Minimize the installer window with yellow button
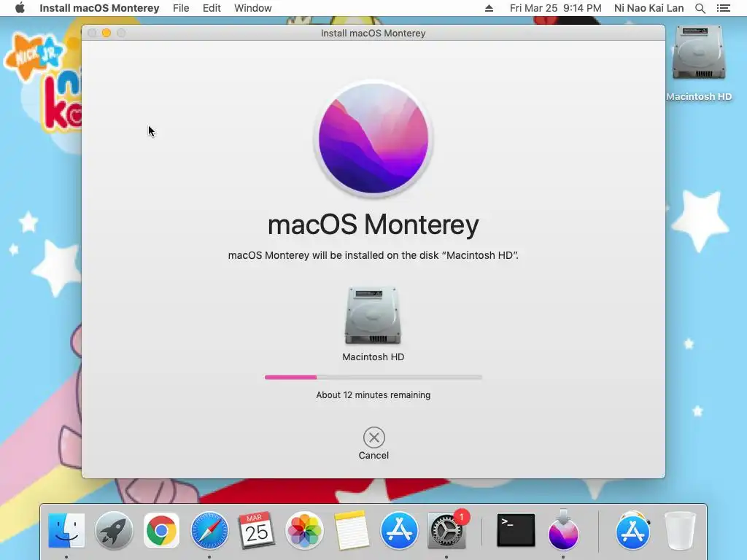The width and height of the screenshot is (747, 560). (x=107, y=33)
